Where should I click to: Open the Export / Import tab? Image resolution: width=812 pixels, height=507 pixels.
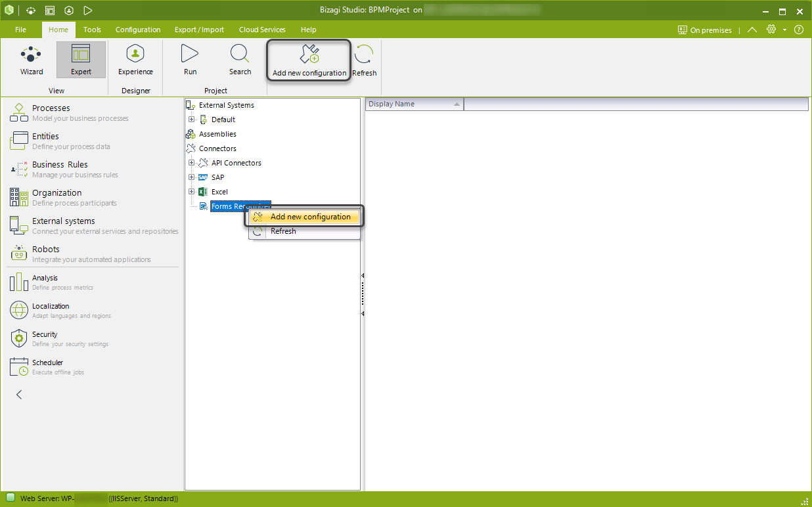point(199,30)
